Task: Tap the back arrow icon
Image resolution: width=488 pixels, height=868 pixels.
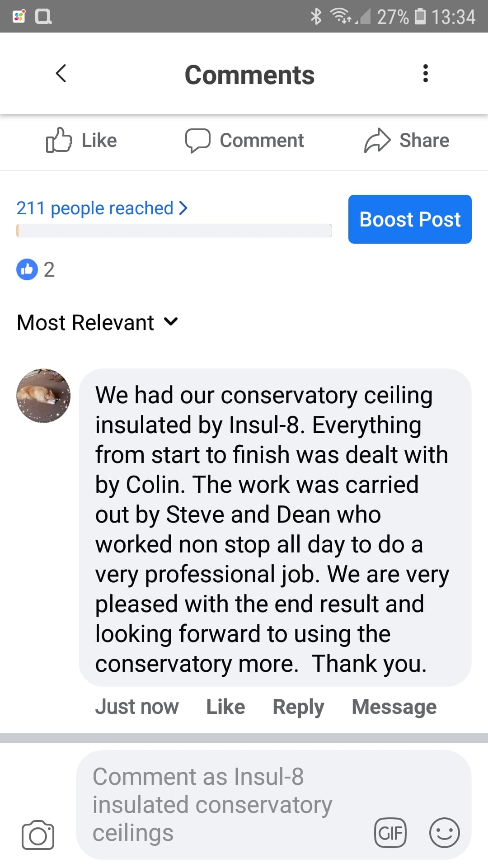Action: click(x=61, y=74)
